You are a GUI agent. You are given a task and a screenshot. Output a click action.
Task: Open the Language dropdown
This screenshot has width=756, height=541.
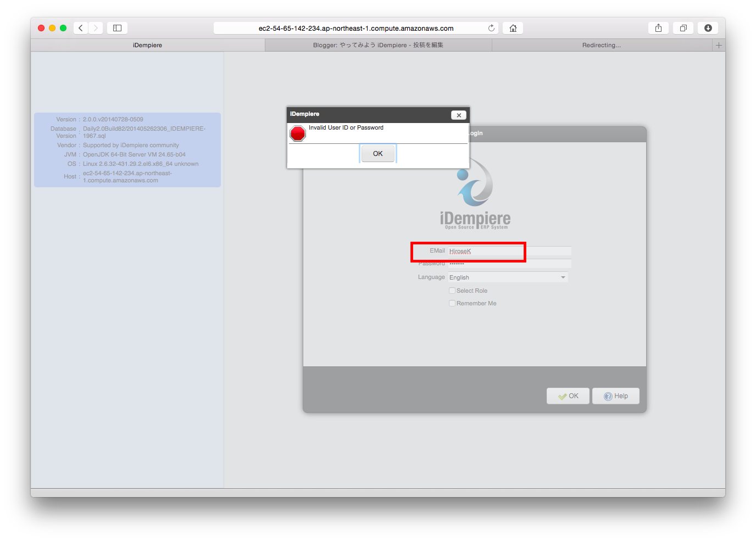[x=508, y=277]
